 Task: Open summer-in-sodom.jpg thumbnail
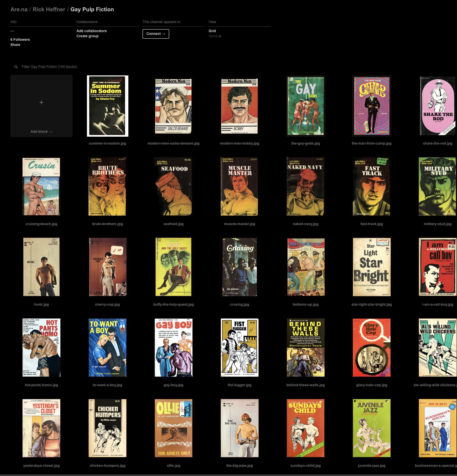click(107, 106)
